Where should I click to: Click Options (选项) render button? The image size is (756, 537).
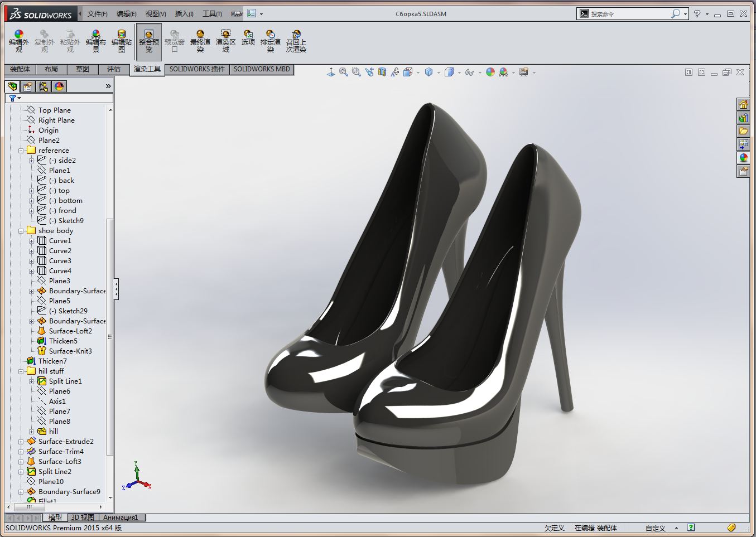pyautogui.click(x=248, y=38)
